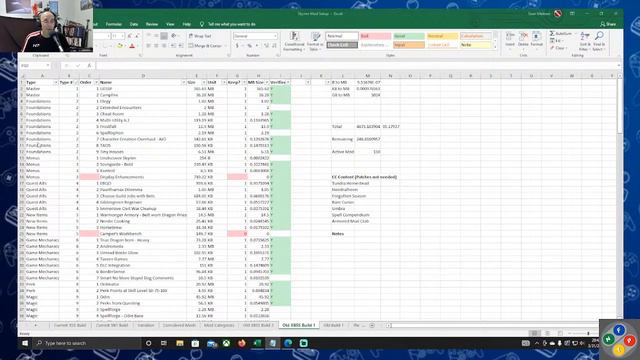
Task: Switch to Normal view in status bar
Action: (534, 333)
